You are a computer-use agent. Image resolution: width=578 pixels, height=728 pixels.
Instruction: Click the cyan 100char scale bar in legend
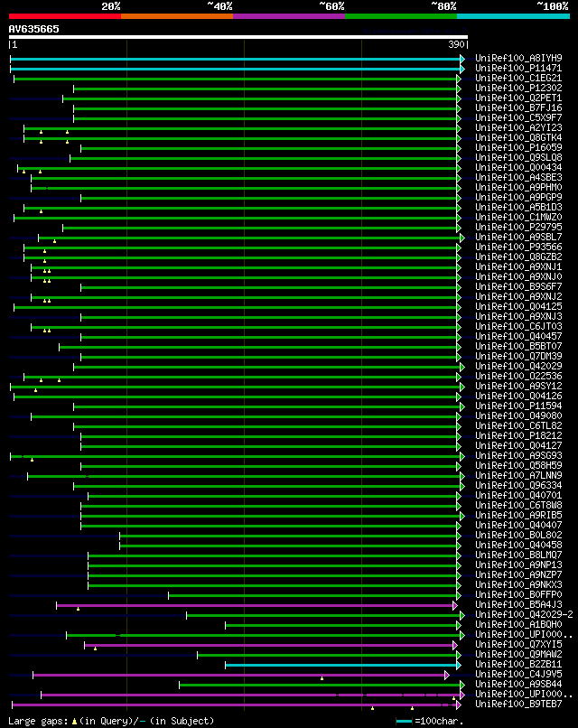coord(404,722)
